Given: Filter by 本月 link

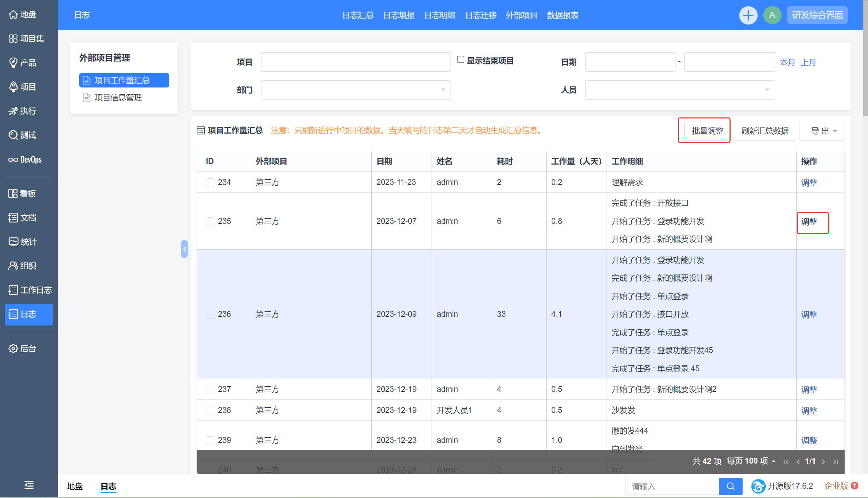Looking at the screenshot, I should (787, 62).
